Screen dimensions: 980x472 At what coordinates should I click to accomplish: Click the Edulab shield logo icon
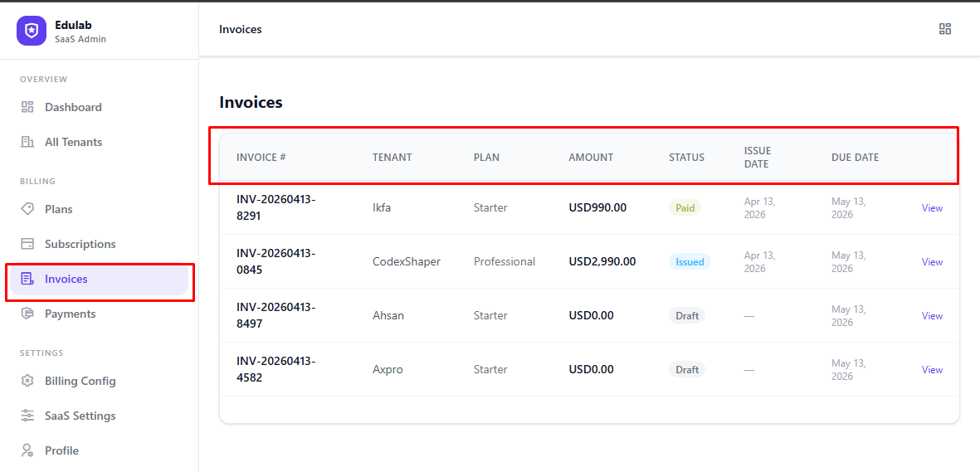tap(32, 32)
